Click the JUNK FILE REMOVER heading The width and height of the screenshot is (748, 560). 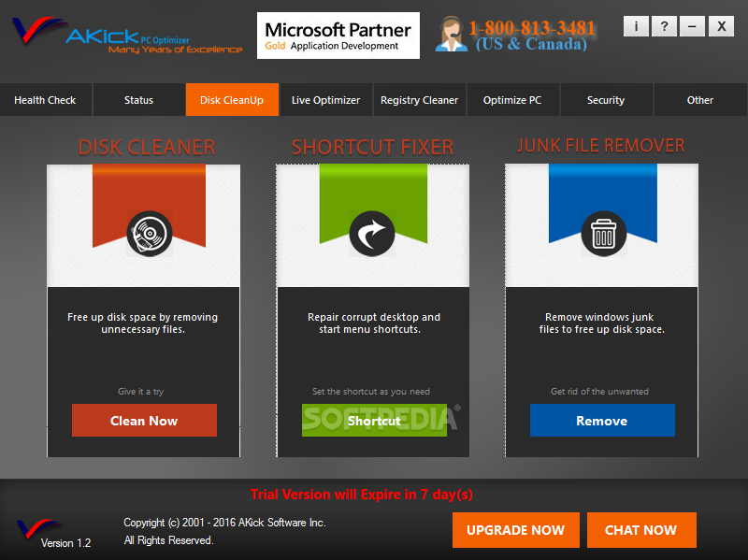(600, 146)
